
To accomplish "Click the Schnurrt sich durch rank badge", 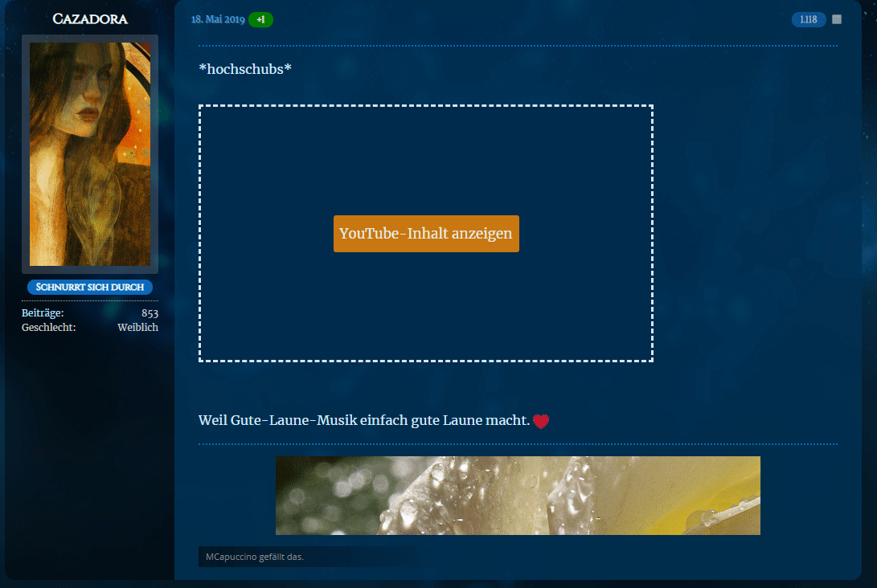I will point(90,287).
